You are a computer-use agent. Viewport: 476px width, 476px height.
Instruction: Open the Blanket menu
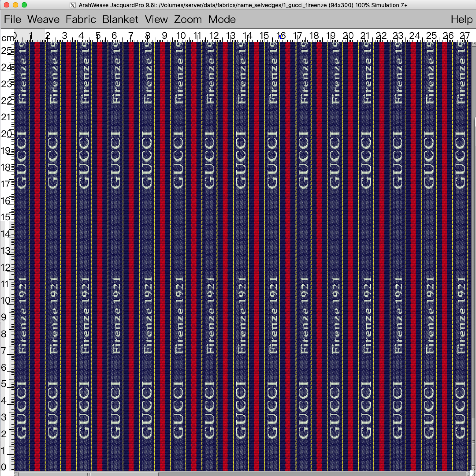[120, 19]
